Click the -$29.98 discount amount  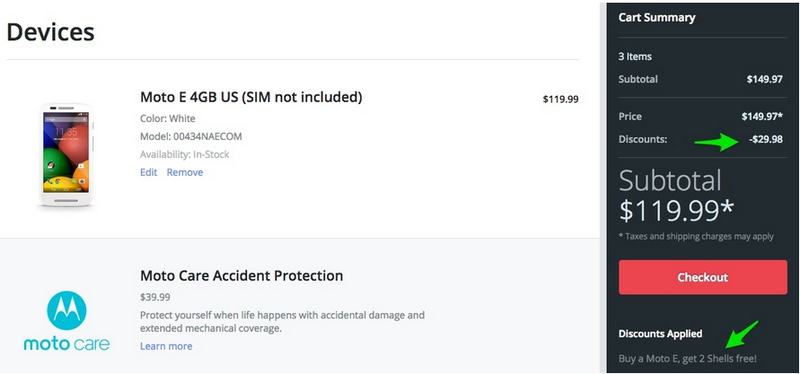click(x=766, y=139)
